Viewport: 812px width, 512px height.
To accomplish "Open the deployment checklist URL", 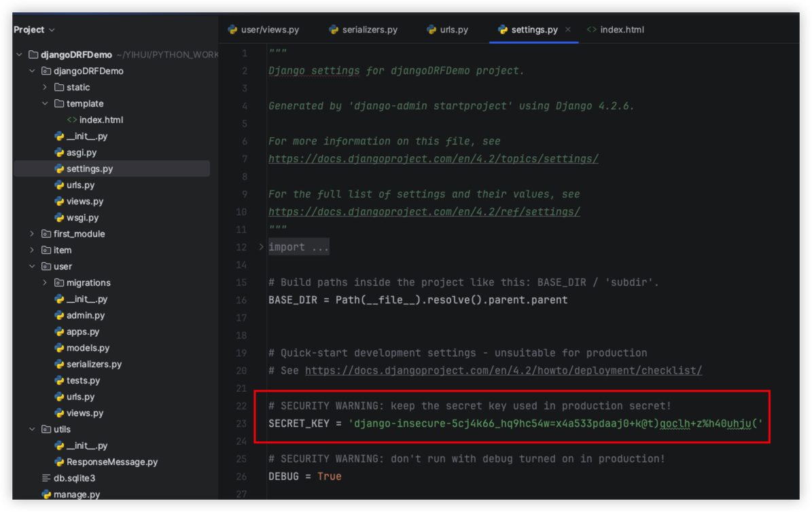I will pos(503,371).
